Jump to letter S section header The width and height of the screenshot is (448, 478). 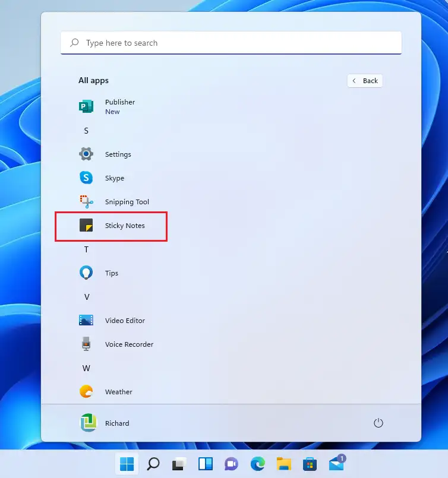[86, 131]
